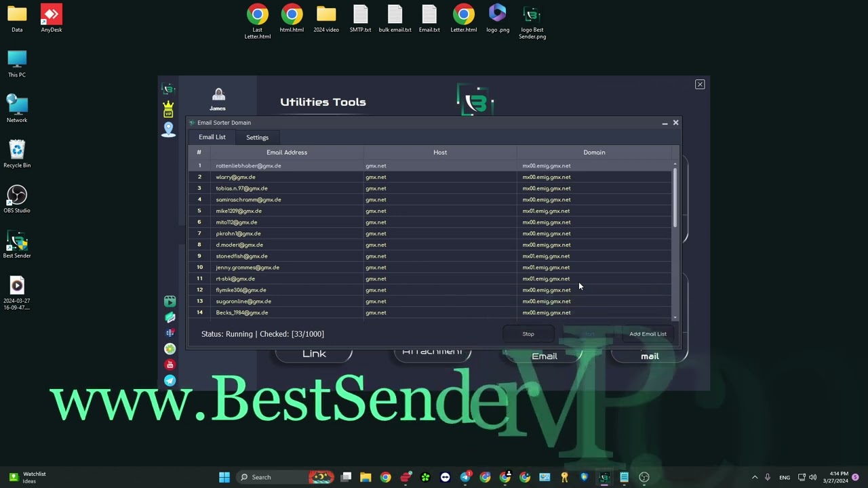Select the bulk email.txt desktop file
The image size is (868, 488).
(x=395, y=19)
